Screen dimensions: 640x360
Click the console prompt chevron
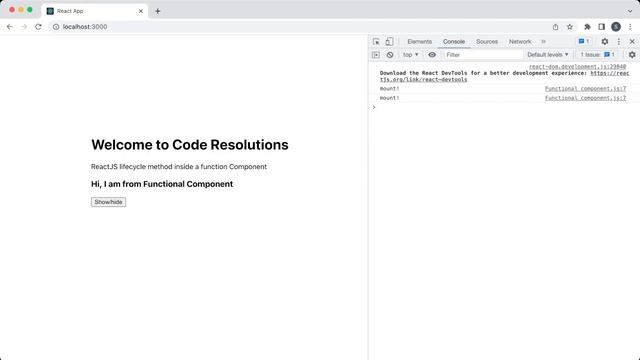[374, 107]
